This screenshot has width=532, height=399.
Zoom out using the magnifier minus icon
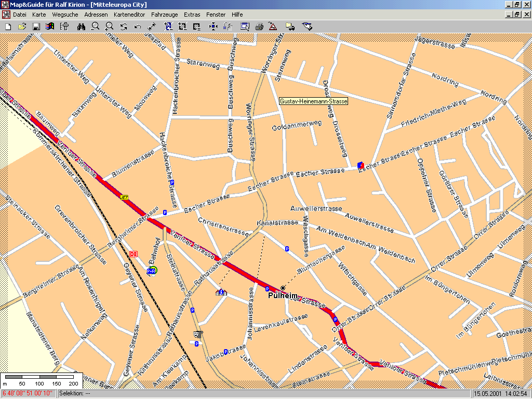tap(96, 26)
